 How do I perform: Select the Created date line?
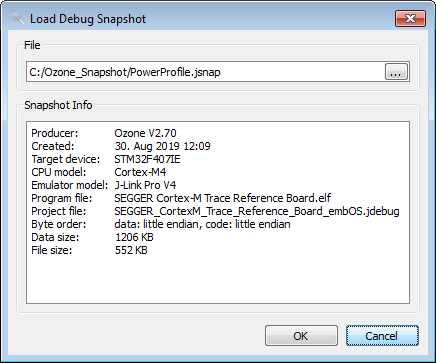coord(121,146)
